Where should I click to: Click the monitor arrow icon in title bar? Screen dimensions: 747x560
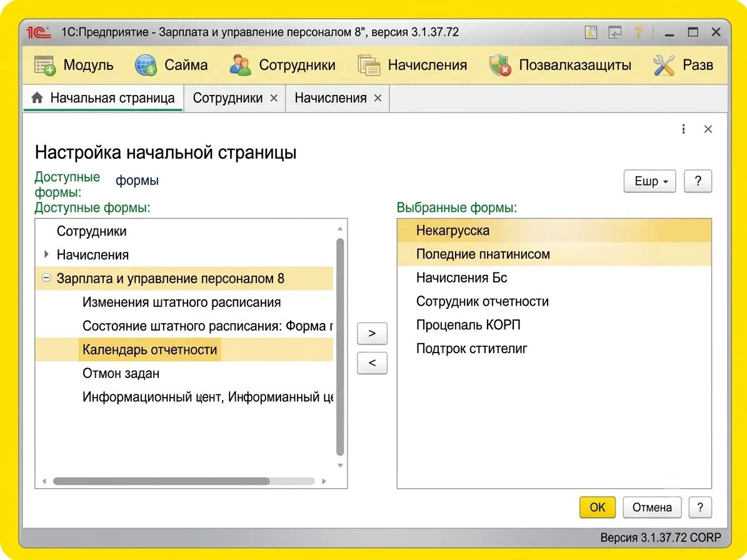(614, 32)
